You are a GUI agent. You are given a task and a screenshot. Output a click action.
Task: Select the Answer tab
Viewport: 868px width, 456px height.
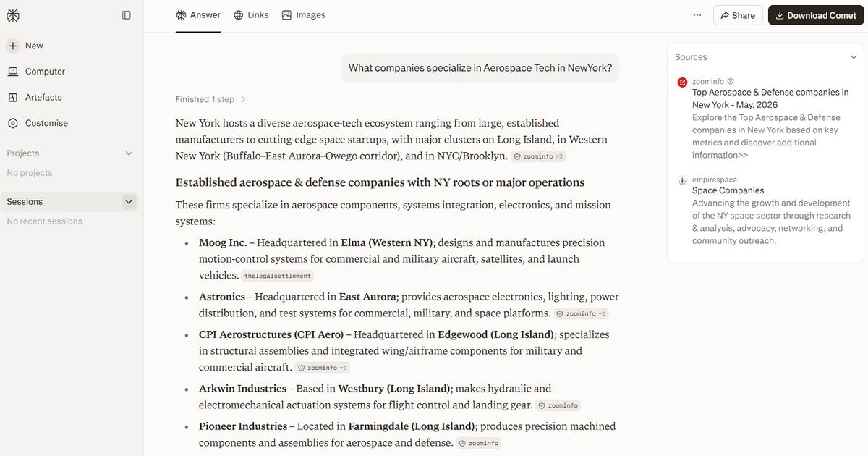tap(198, 15)
